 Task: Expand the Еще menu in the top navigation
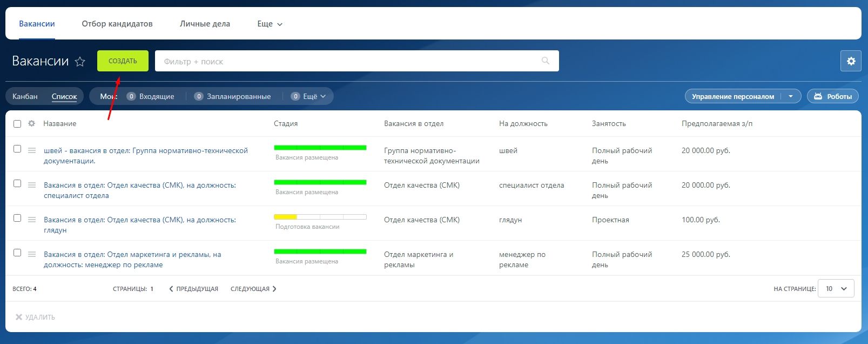[270, 24]
